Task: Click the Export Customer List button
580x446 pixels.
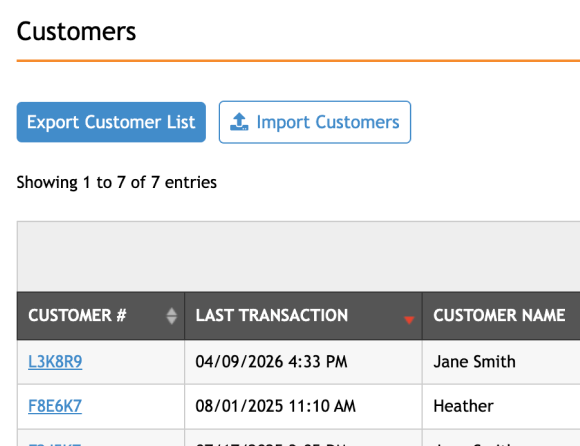Action: pos(111,122)
